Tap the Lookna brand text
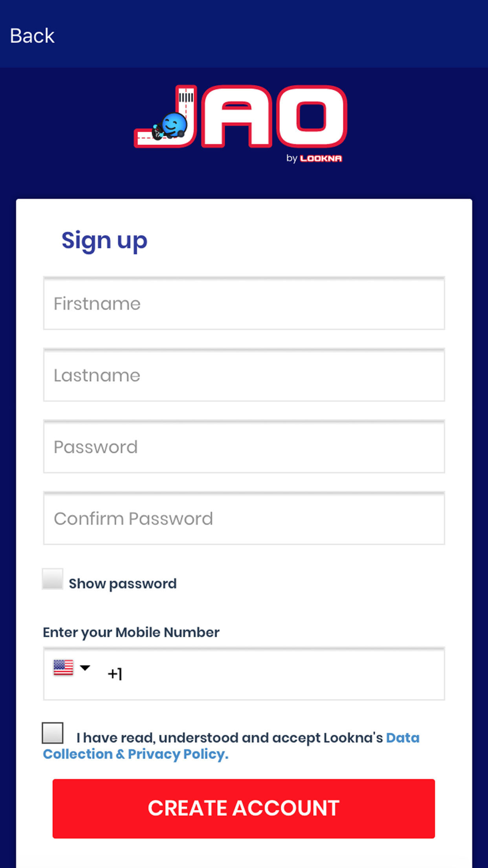Viewport: 488px width, 868px height. (321, 158)
